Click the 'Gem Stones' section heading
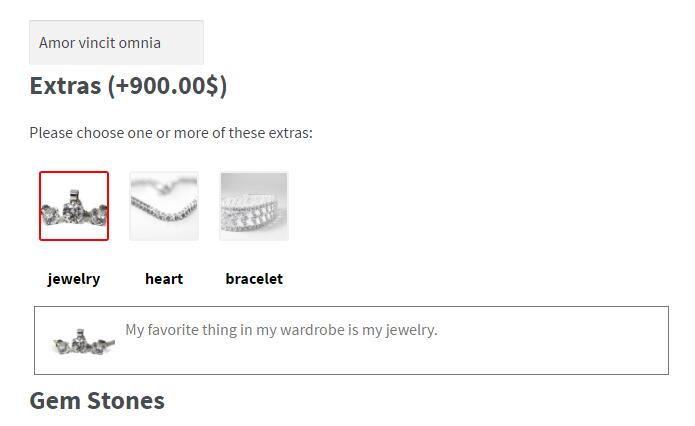This screenshot has width=695, height=426. pos(97,401)
